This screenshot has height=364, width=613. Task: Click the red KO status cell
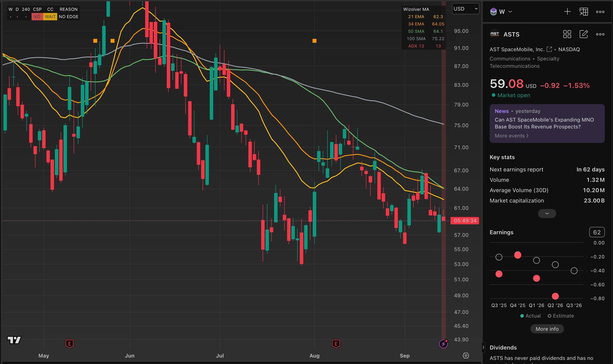pyautogui.click(x=37, y=17)
